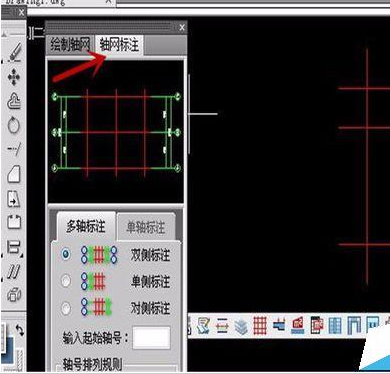Image resolution: width=390 pixels, height=374 pixels.
Task: Select the rotate tool circle icon
Action: [14, 126]
